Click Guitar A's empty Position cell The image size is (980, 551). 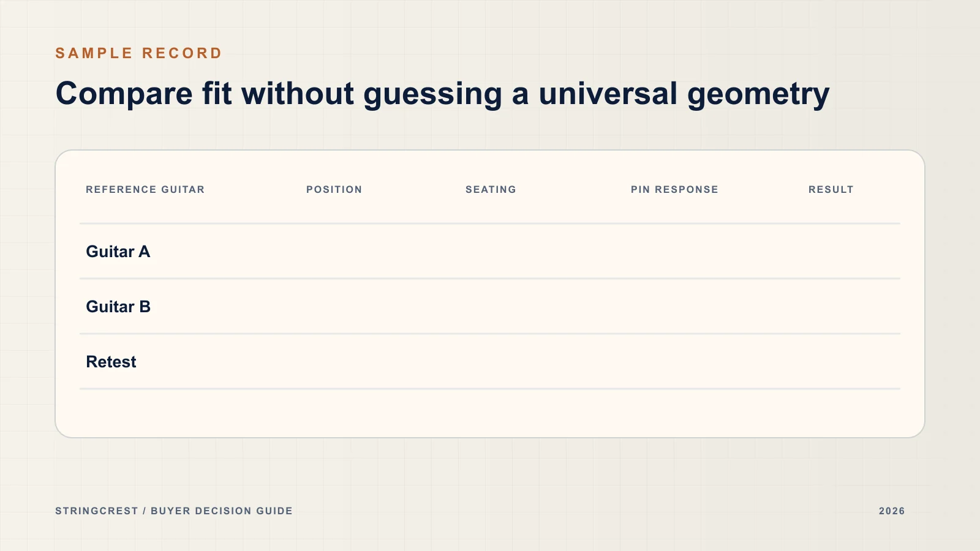380,252
